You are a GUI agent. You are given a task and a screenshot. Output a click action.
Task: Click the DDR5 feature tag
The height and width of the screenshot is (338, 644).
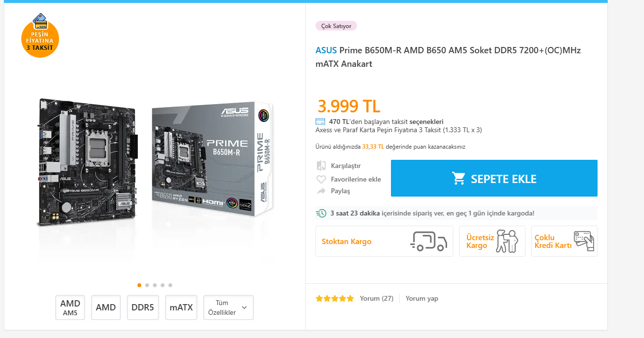point(143,307)
